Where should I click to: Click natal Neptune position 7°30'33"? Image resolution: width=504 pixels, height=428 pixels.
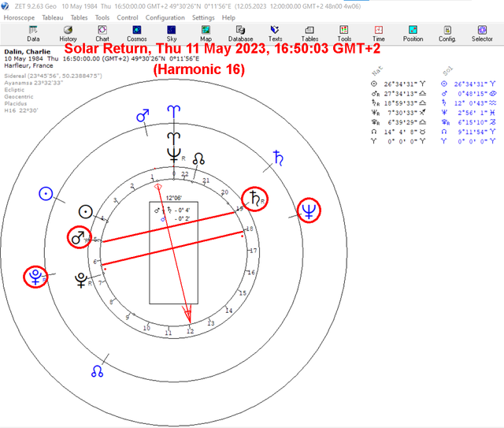tap(401, 112)
